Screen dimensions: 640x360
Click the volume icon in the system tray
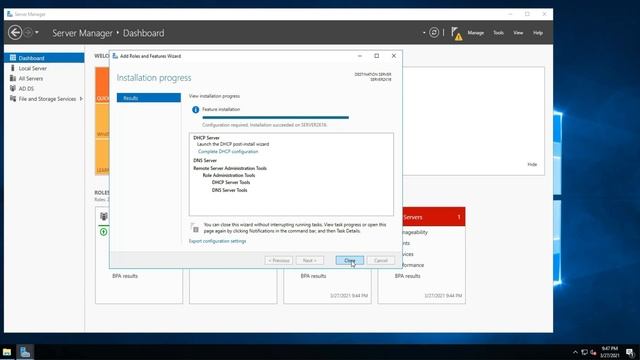click(593, 352)
